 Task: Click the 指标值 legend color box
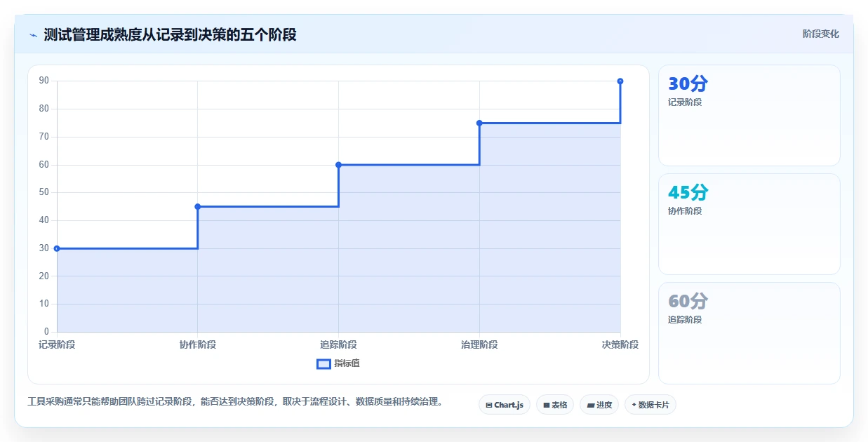pos(323,363)
